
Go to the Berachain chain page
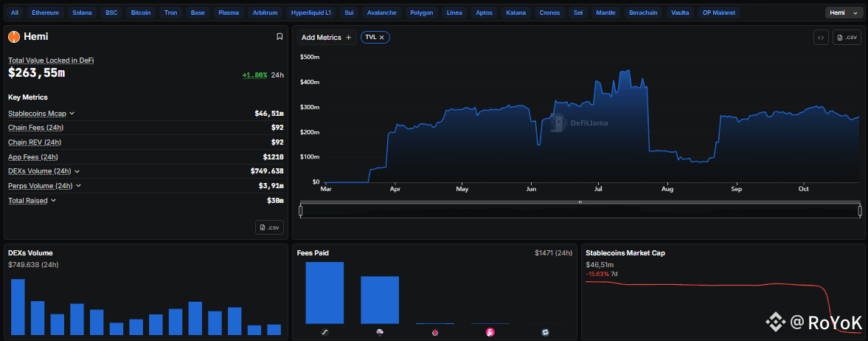[x=644, y=13]
